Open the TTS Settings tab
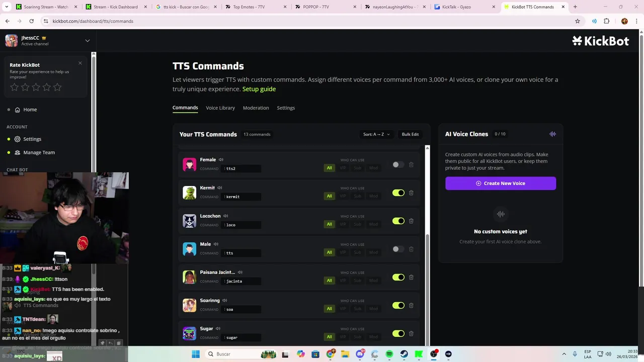 286,108
